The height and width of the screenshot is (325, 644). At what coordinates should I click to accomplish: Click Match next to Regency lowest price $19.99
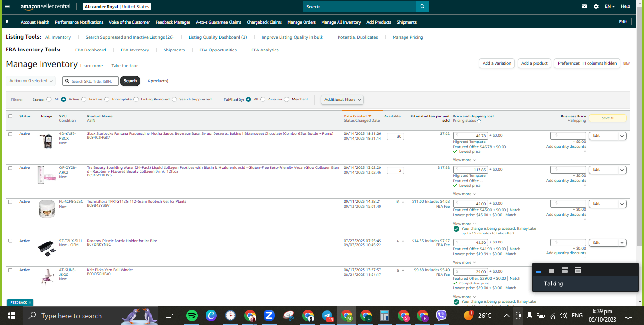tap(511, 254)
